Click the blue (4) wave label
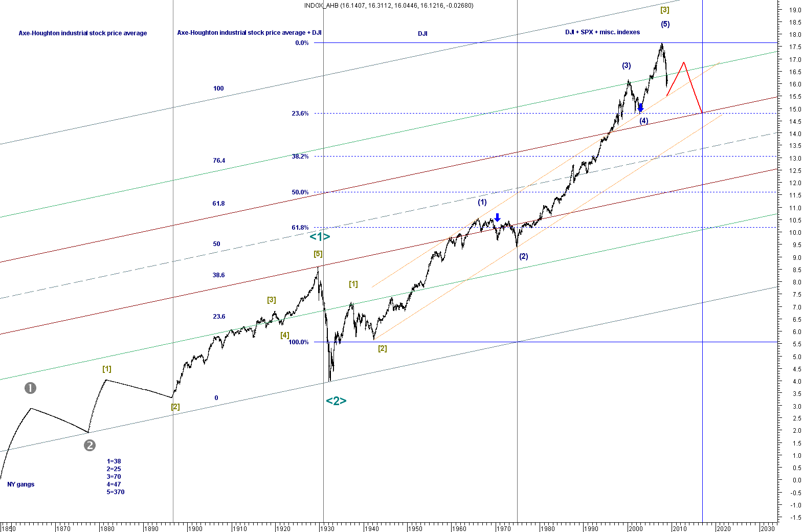This screenshot has width=803, height=532. pyautogui.click(x=643, y=121)
